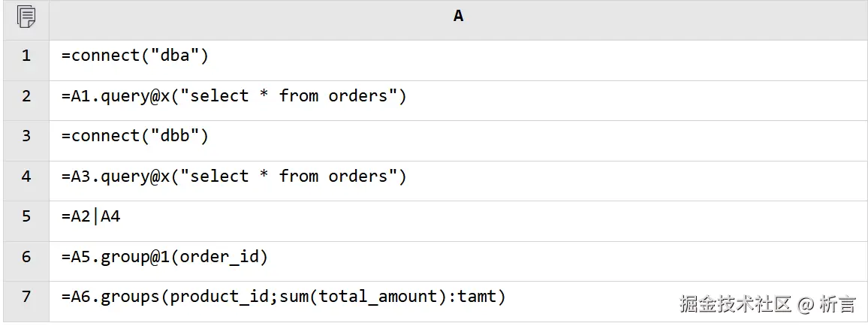868x326 pixels.
Task: Select cell with =connect("dba") formula
Action: tap(135, 56)
